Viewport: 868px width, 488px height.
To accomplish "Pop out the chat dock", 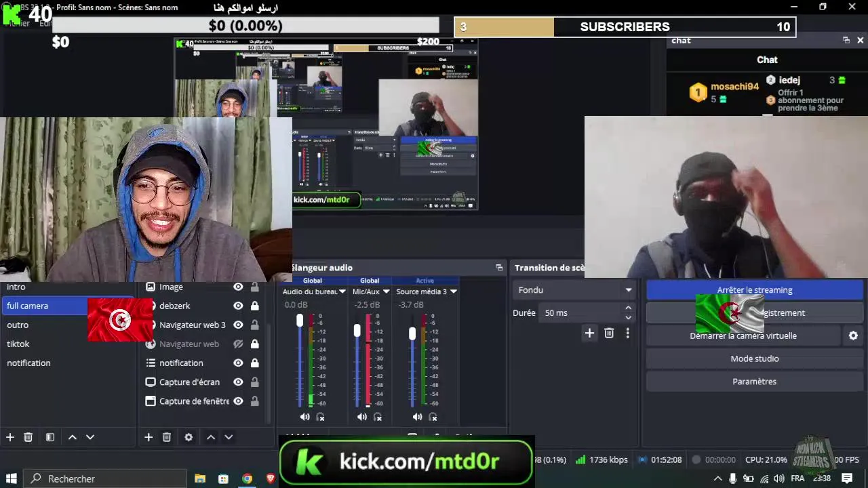I will click(846, 40).
